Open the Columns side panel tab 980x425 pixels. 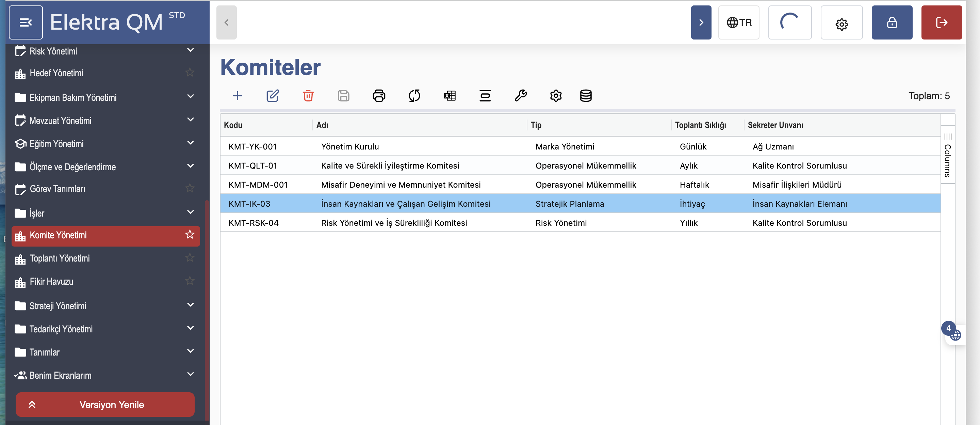pos(947,155)
